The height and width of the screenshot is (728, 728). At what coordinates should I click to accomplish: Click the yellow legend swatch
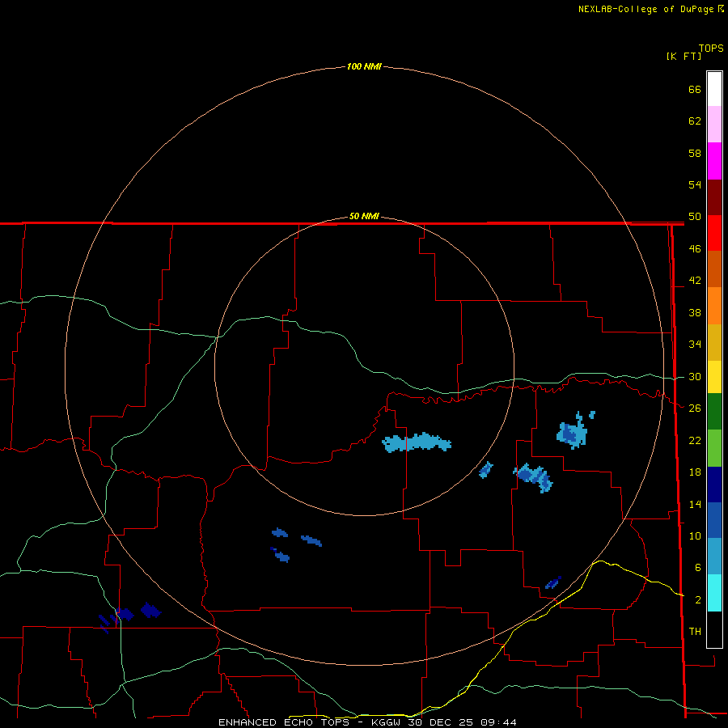point(714,377)
